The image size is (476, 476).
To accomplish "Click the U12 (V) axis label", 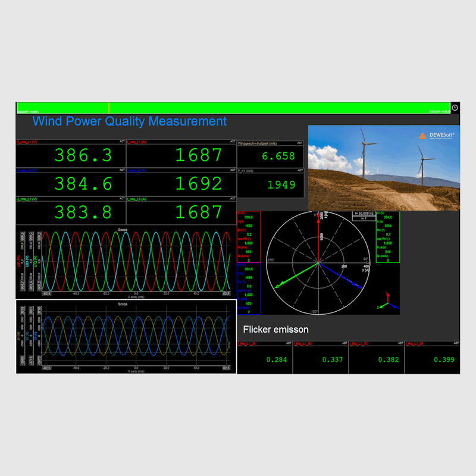I will pos(35,261).
